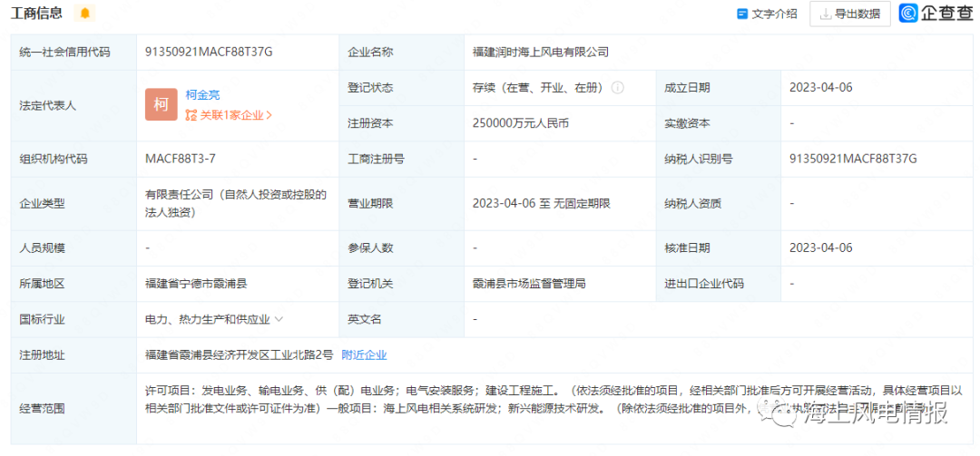Click the info icon after 存续 status
The width and height of the screenshot is (980, 456).
point(617,88)
